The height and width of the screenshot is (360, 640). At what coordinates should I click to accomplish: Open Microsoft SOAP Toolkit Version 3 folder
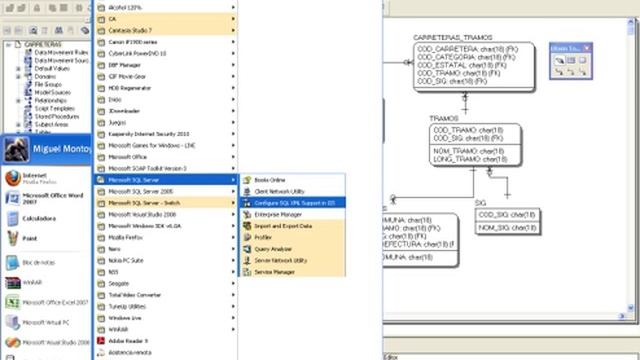point(166,168)
